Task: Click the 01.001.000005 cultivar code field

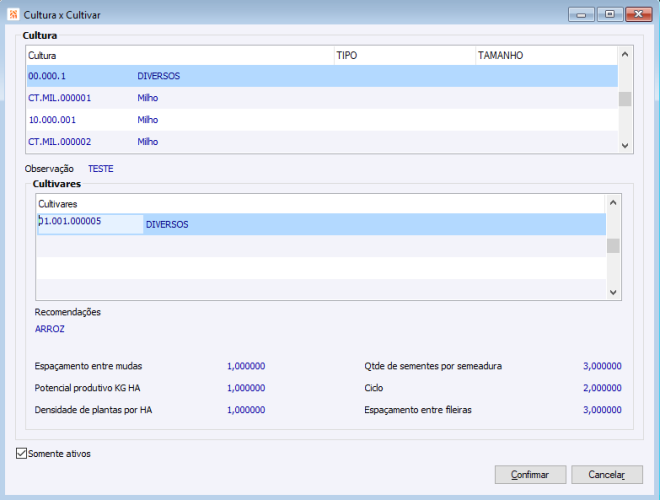Action: click(90, 224)
